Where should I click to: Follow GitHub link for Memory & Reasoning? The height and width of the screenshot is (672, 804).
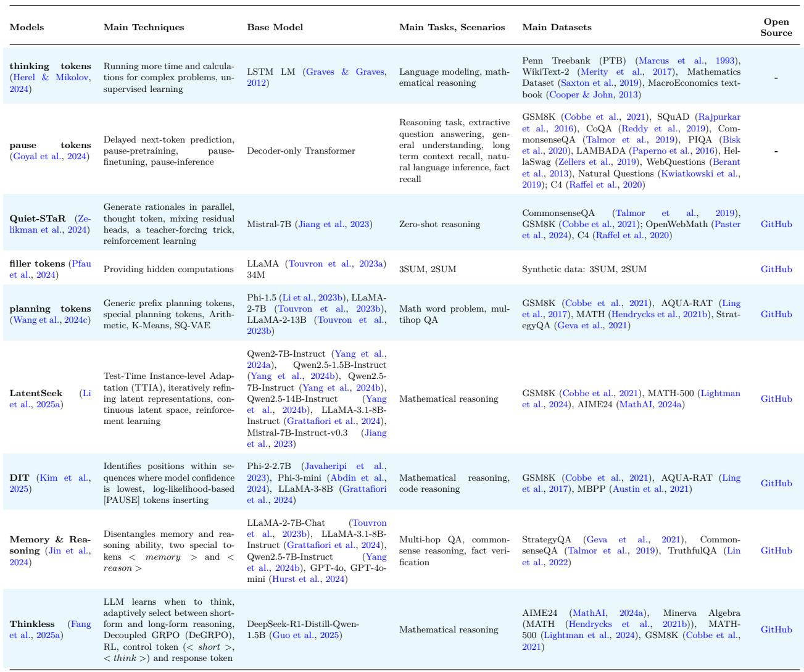click(x=776, y=550)
